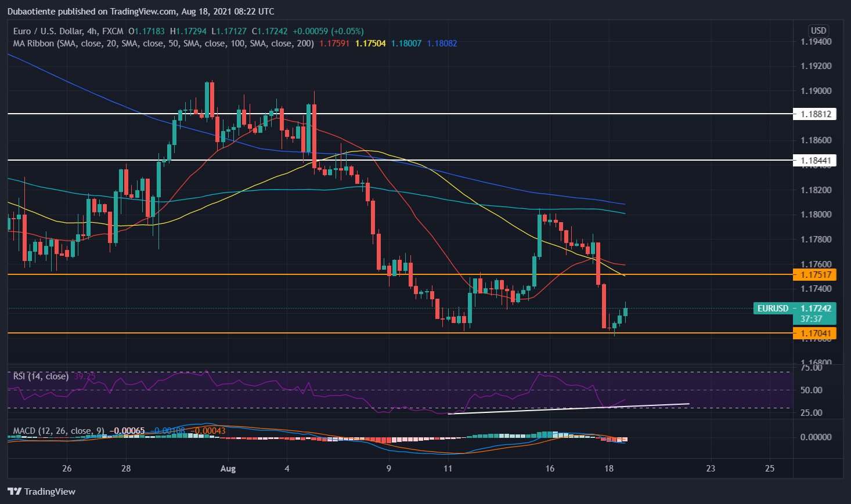Open the USD currency selector
Image resolution: width=851 pixels, height=504 pixels.
[x=818, y=31]
